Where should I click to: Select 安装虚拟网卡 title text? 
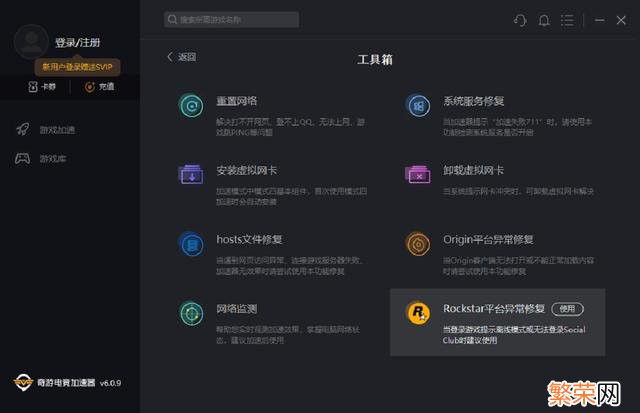247,170
